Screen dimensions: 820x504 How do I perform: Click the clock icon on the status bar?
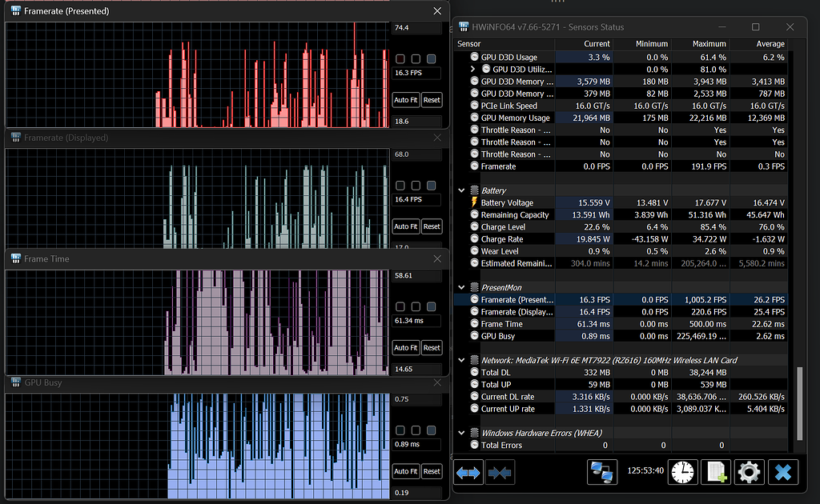[x=682, y=472]
